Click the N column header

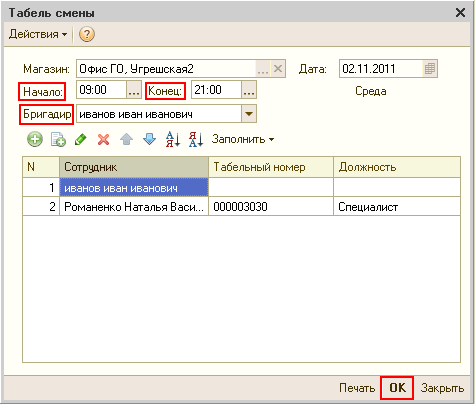(41, 167)
